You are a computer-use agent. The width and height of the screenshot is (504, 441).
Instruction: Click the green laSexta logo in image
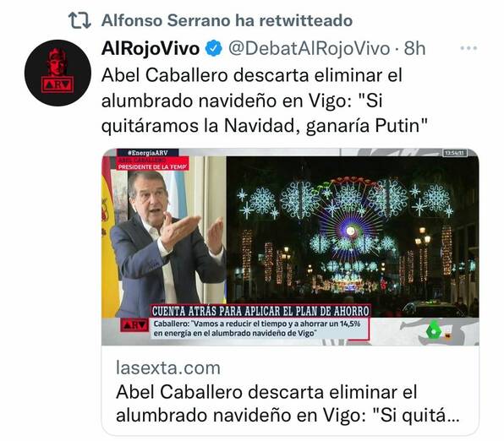(x=432, y=331)
